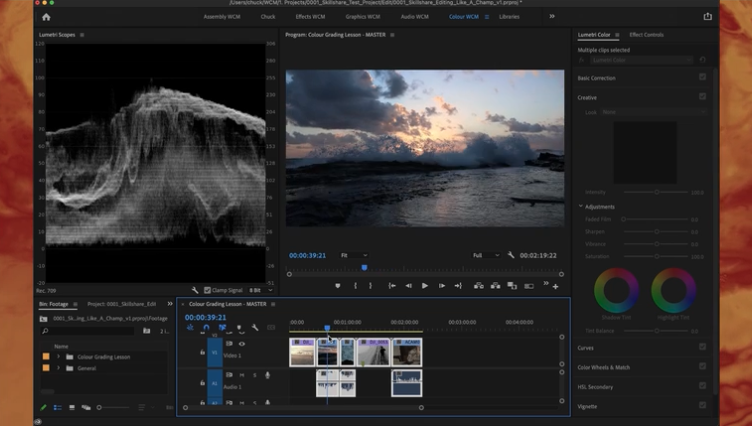752x426 pixels.
Task: Click the Home icon in the top bar
Action: [x=46, y=17]
